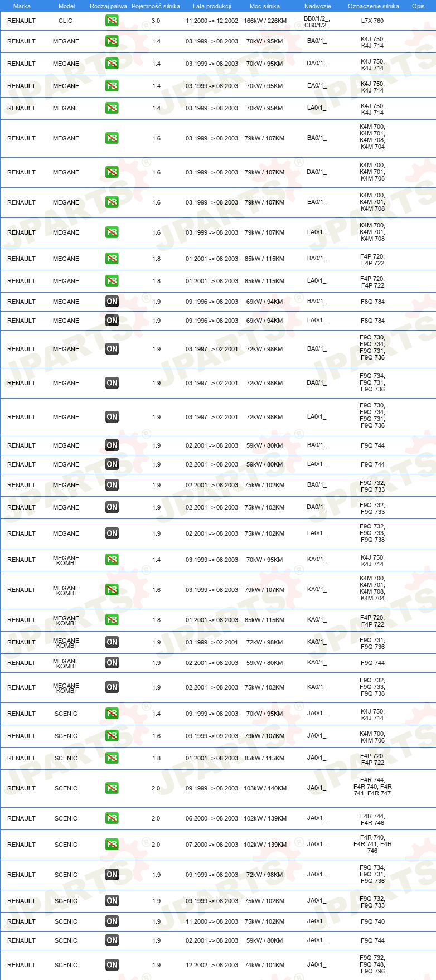Image resolution: width=436 pixels, height=980 pixels.
Task: Select production years 11.2000 -> 08.2003
Action: tap(212, 921)
